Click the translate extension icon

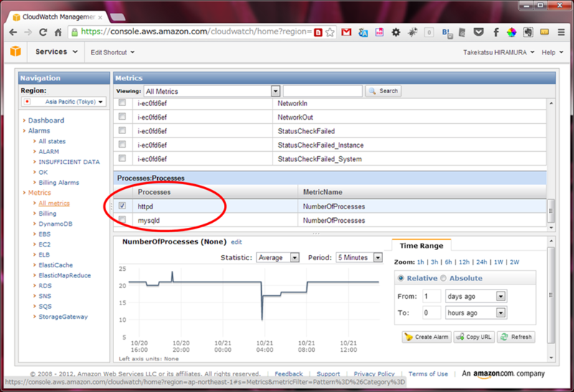pyautogui.click(x=363, y=32)
